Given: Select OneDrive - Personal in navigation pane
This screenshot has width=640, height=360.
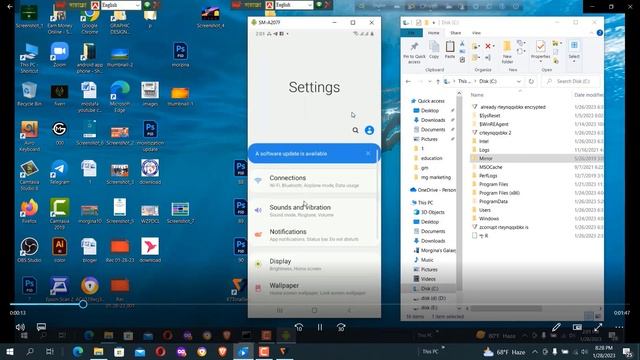Looking at the screenshot, I should pos(433,190).
